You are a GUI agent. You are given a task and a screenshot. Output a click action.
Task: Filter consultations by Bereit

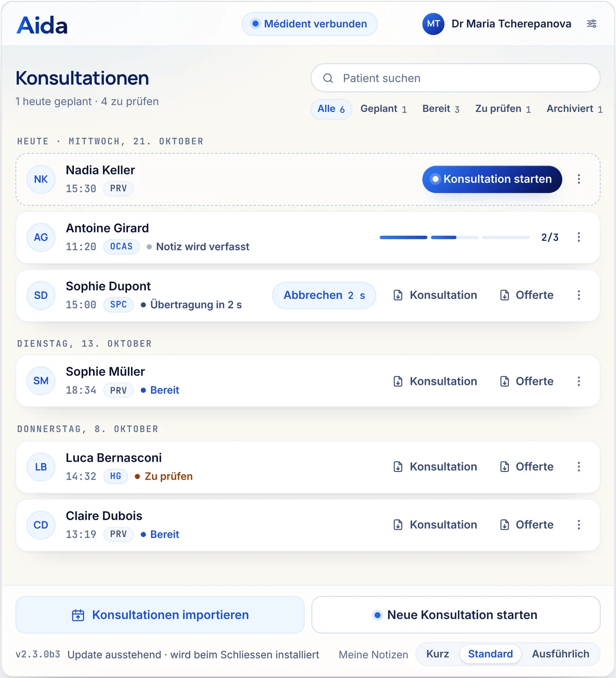[x=441, y=109]
